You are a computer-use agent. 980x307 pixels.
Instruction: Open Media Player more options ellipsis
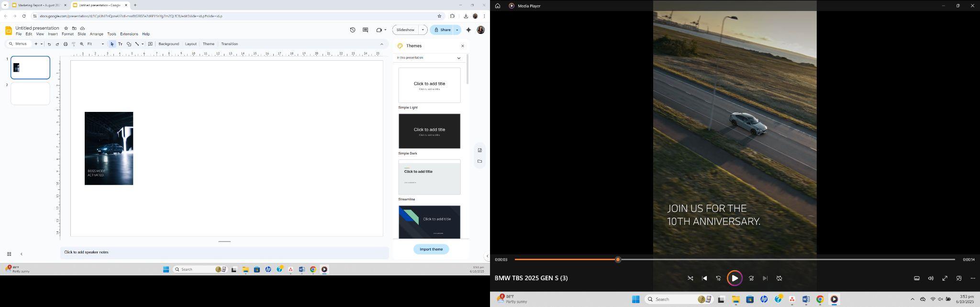click(973, 278)
